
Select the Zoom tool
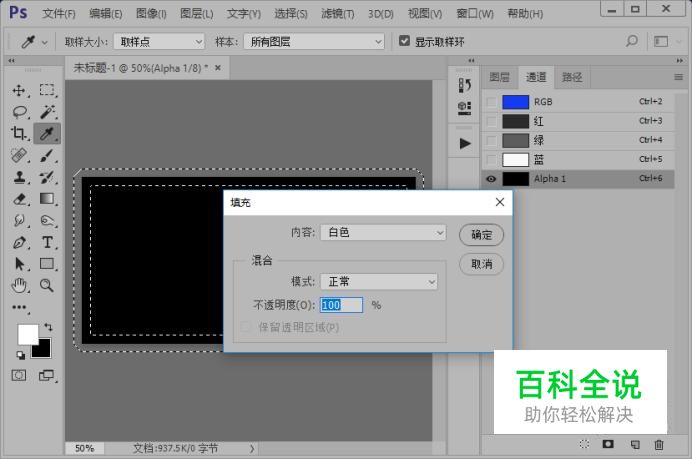pos(47,286)
